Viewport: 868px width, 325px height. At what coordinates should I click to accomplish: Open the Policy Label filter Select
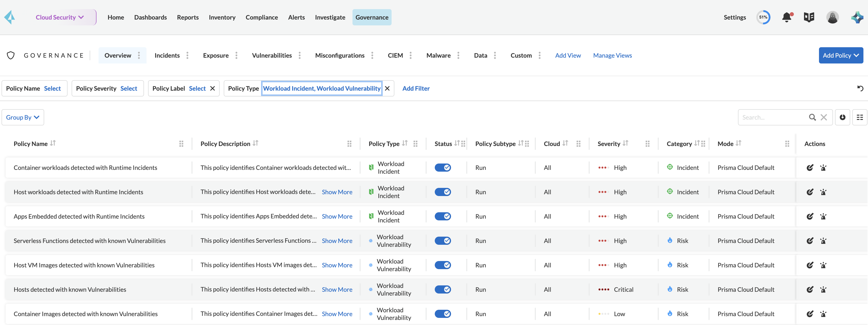tap(197, 88)
